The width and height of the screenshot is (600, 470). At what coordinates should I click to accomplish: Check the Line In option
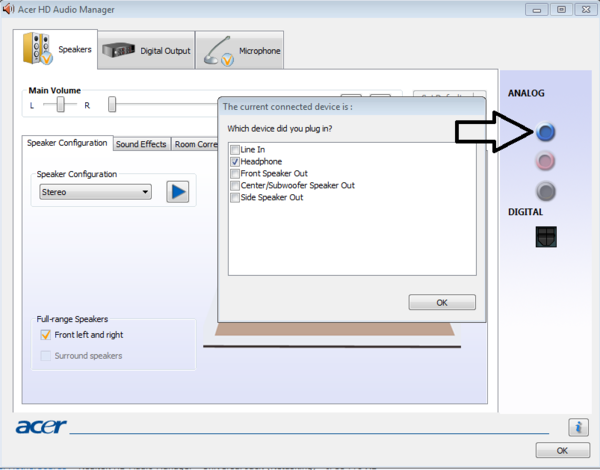(235, 150)
